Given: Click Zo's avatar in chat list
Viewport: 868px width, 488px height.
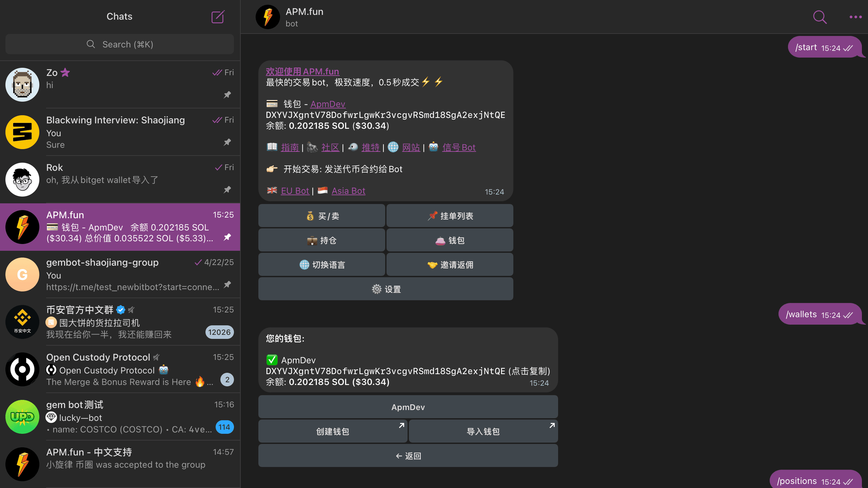Looking at the screenshot, I should [22, 84].
